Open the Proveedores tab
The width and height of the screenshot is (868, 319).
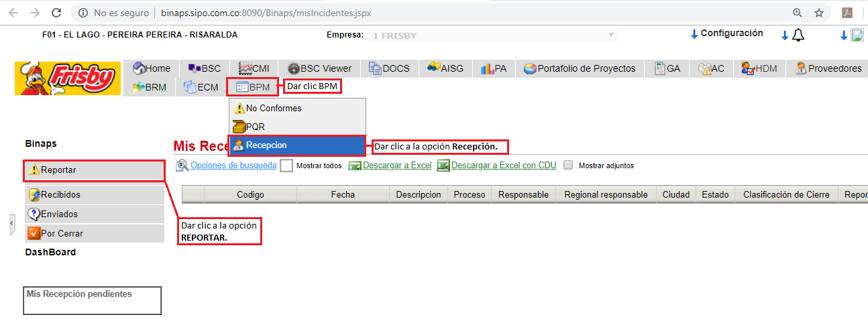coord(828,68)
